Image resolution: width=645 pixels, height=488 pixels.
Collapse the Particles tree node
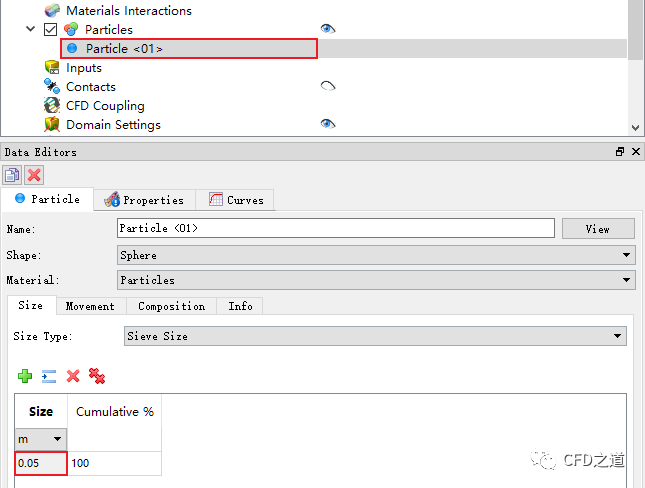click(32, 30)
